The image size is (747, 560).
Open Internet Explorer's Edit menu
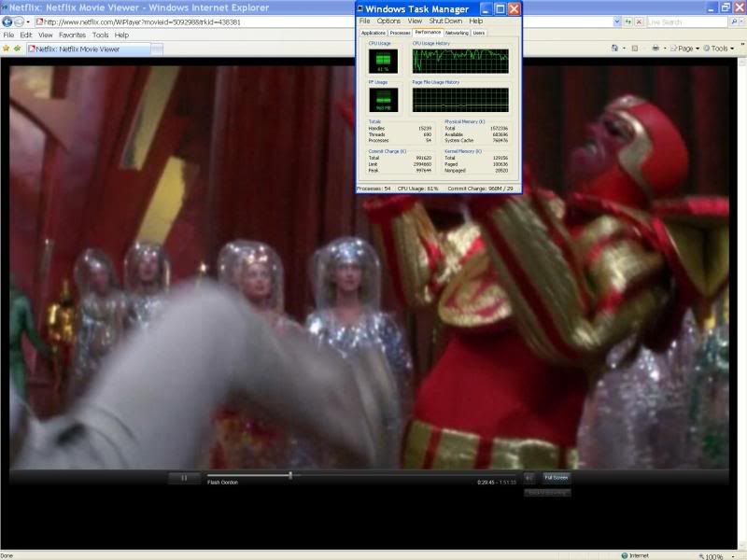(x=26, y=35)
